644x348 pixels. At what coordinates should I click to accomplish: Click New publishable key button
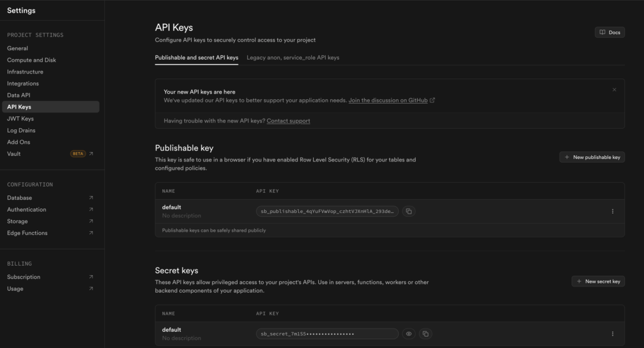click(x=592, y=157)
